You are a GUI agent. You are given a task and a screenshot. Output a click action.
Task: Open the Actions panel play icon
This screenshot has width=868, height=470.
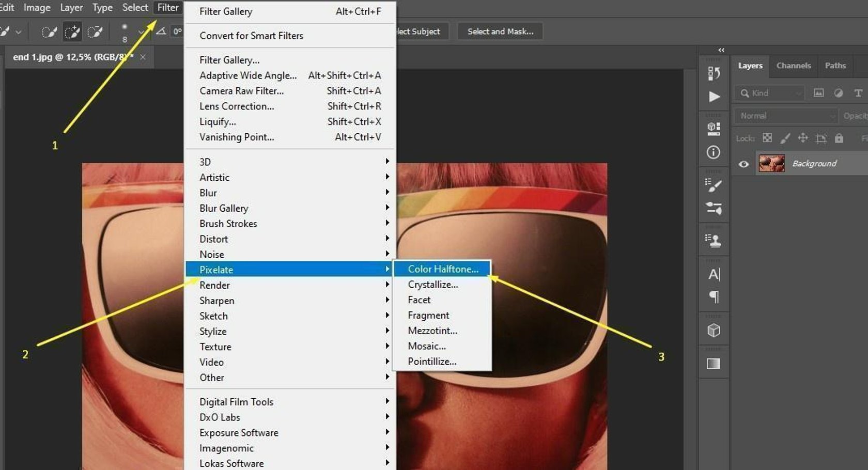point(715,97)
